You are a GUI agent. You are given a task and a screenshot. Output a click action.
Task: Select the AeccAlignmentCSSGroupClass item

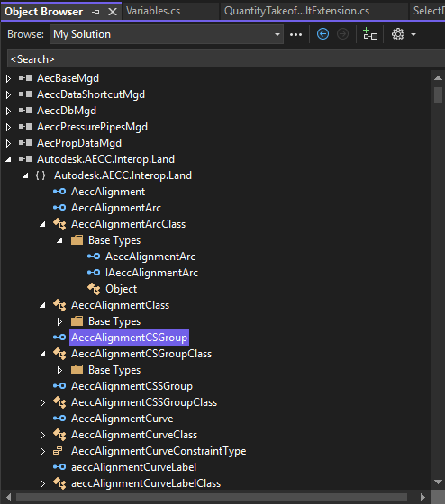click(x=144, y=402)
